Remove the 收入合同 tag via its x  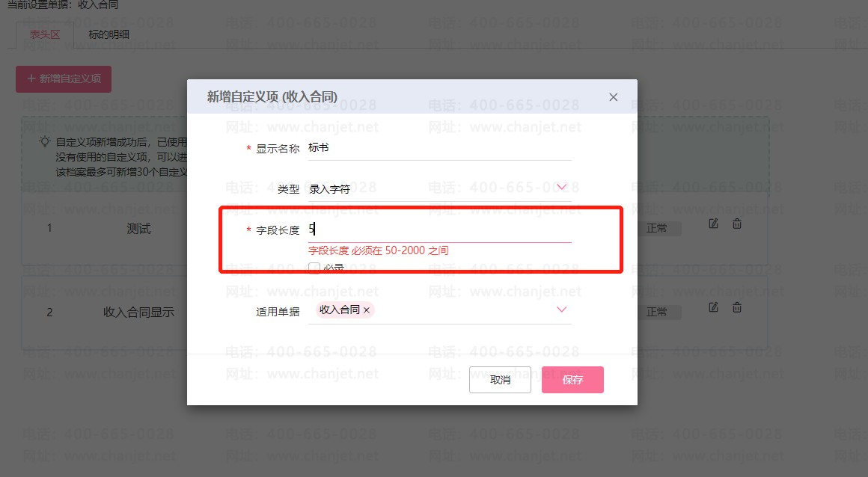(367, 310)
